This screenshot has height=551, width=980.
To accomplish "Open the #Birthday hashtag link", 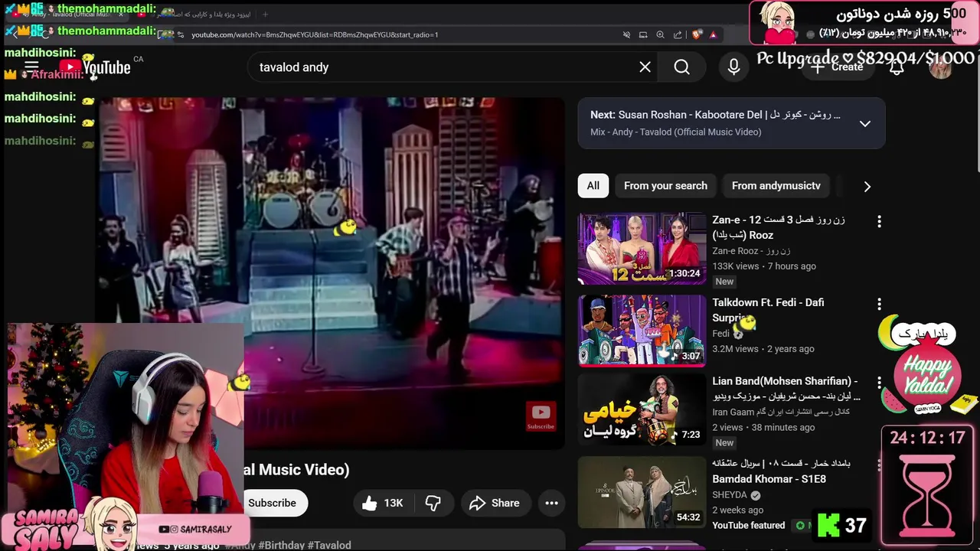I will point(280,545).
